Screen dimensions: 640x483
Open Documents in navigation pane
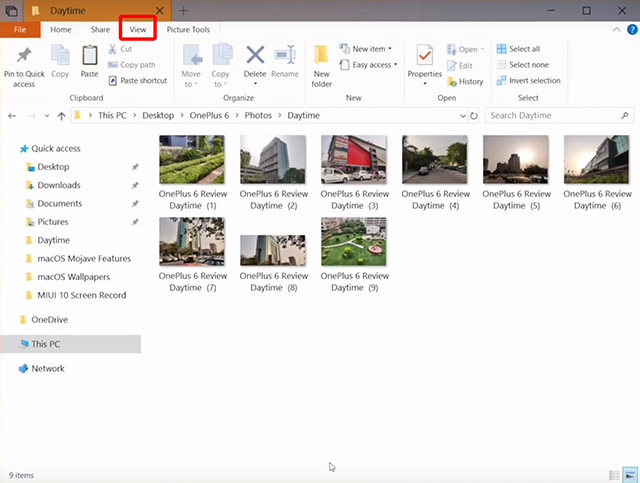coord(54,204)
